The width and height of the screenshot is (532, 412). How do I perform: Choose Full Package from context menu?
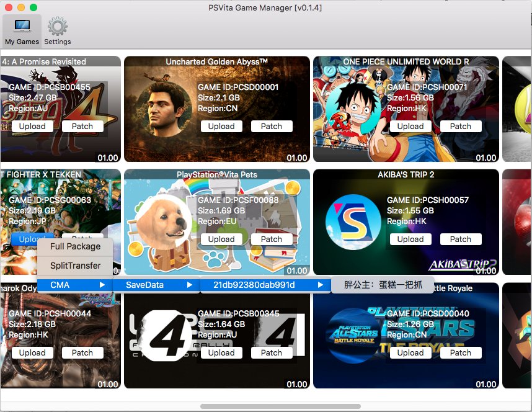(75, 246)
